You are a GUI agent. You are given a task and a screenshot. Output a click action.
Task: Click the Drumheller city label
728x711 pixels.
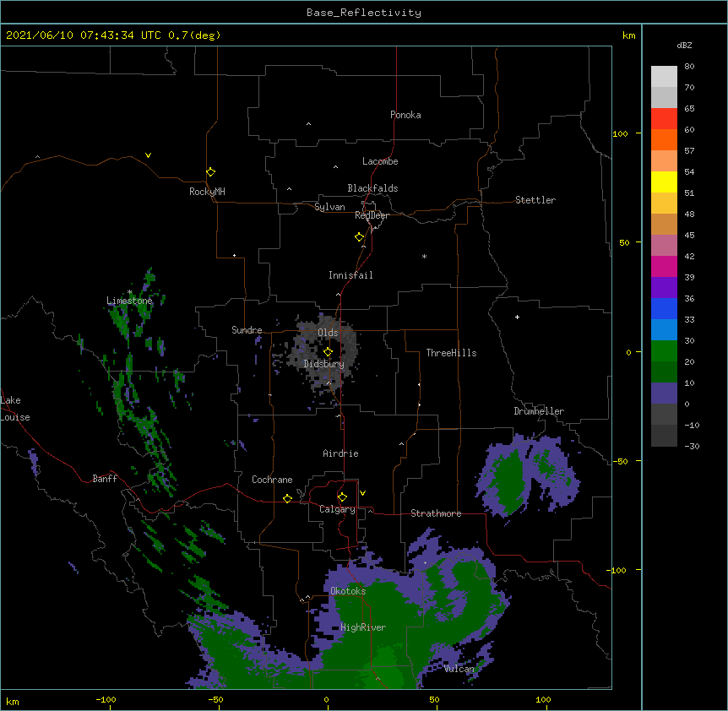539,411
